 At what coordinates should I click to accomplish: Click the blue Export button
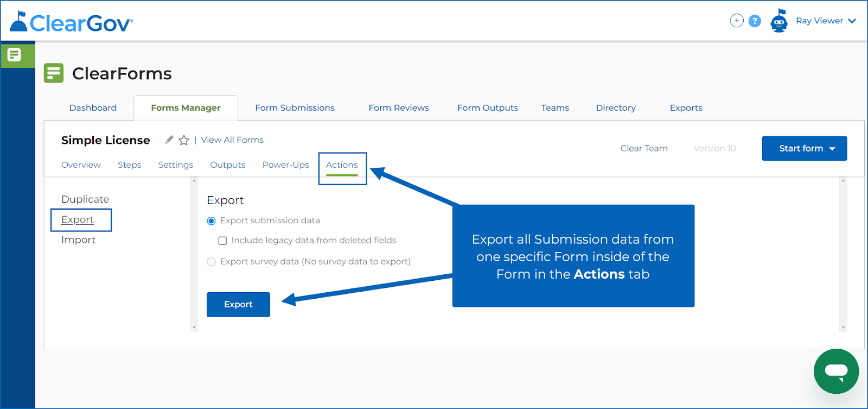[238, 304]
